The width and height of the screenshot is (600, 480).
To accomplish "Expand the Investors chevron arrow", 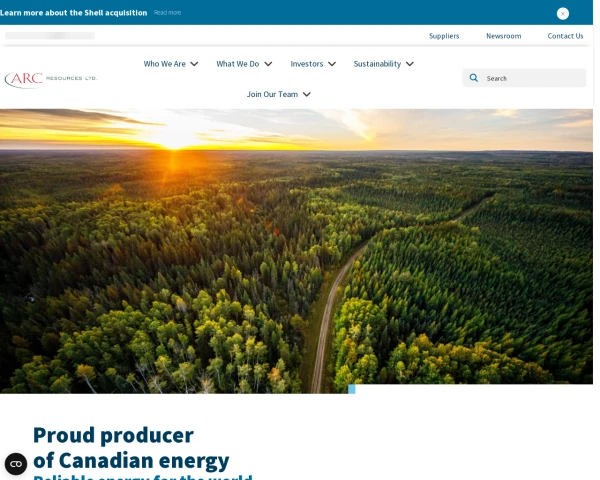I will [x=332, y=64].
